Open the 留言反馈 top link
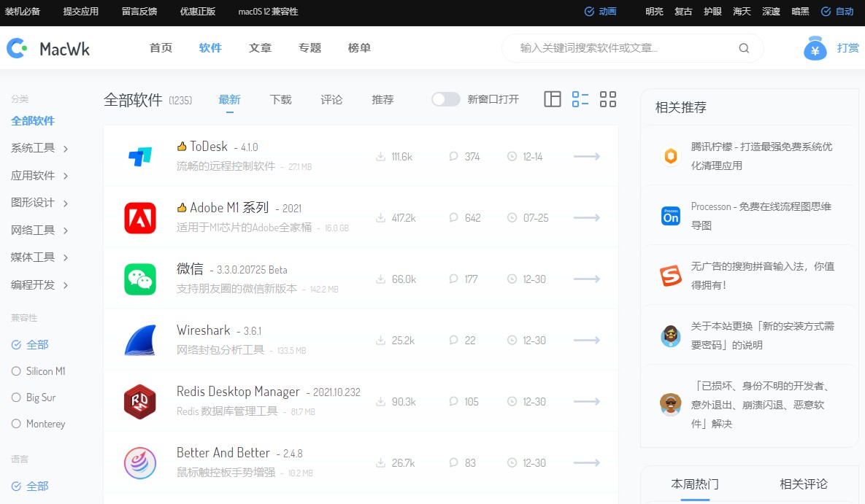The image size is (865, 504). coord(139,12)
